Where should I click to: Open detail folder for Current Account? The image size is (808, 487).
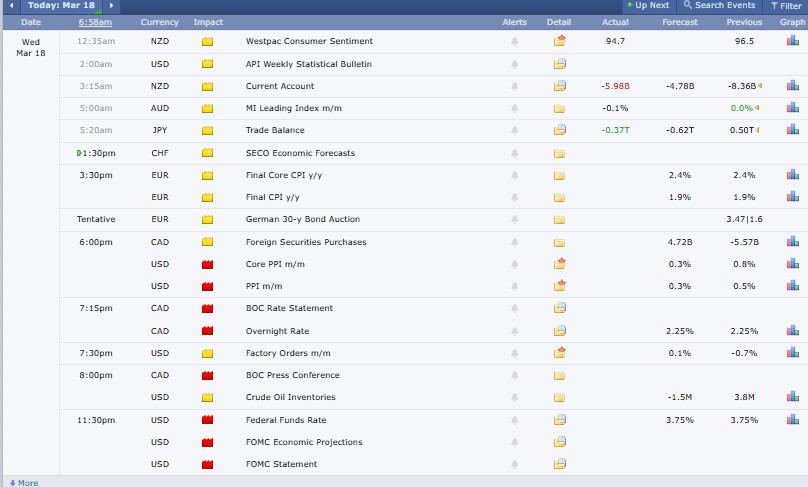click(559, 86)
